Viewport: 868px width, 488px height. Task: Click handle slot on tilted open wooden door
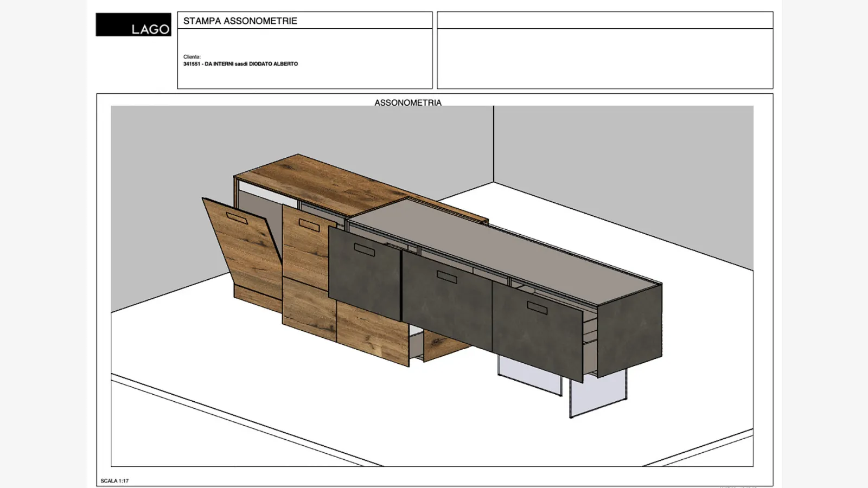(x=237, y=218)
